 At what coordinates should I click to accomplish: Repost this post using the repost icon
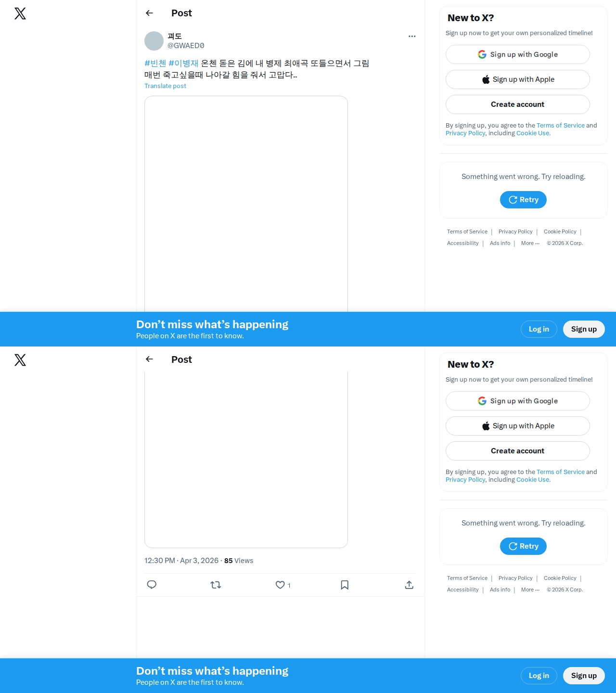[216, 585]
